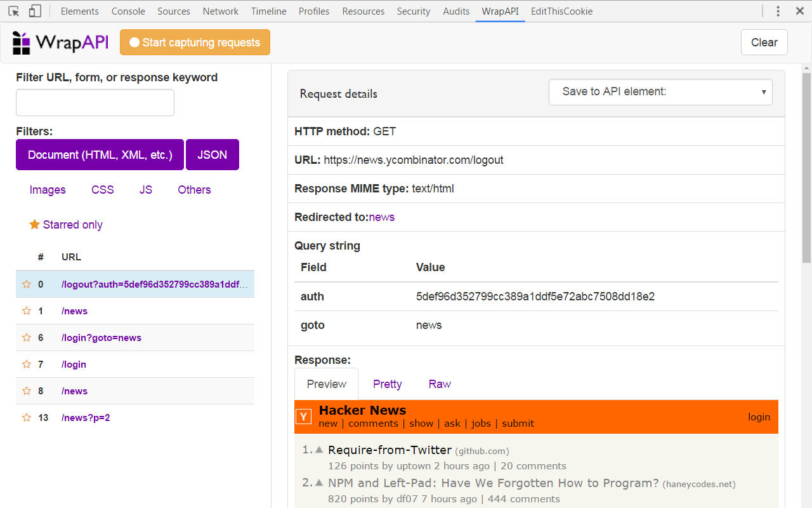Viewport: 812px width, 508px height.
Task: Select the /logout?auth request URL
Action: pos(154,284)
